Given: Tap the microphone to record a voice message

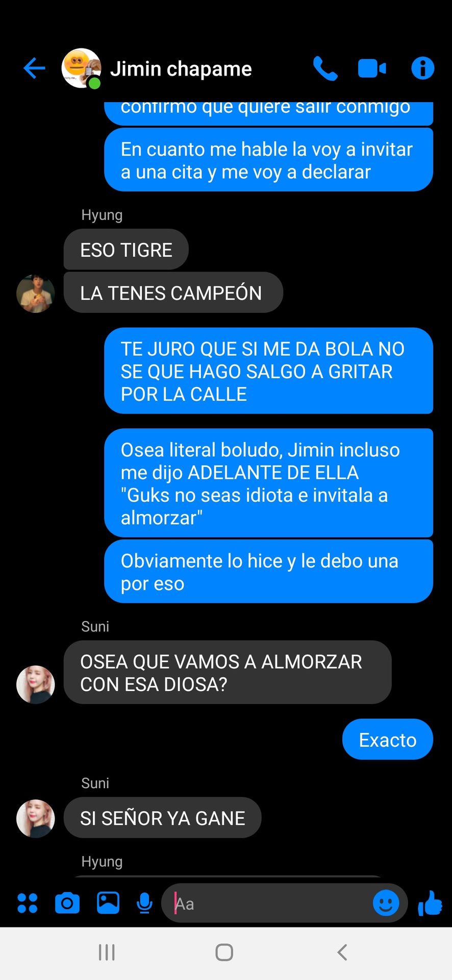Looking at the screenshot, I should (145, 903).
